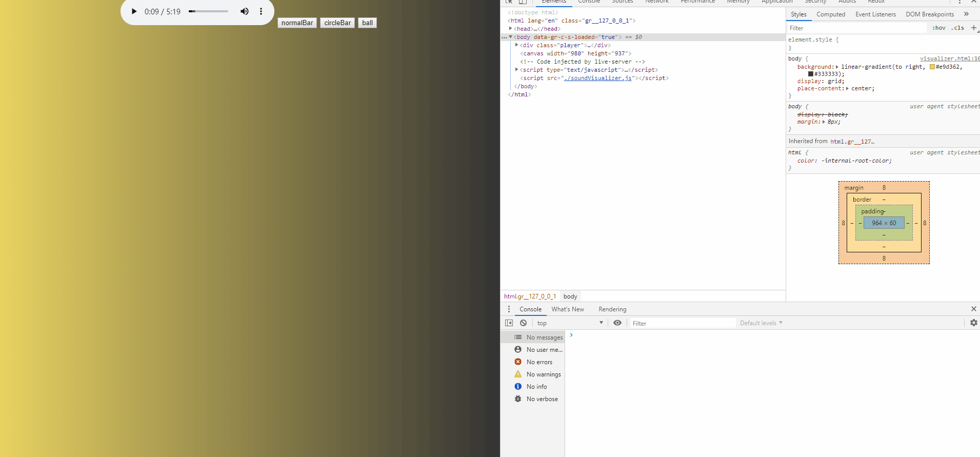Screen dimensions: 980x457
Task: Click the console prompt input line
Action: pos(772,335)
